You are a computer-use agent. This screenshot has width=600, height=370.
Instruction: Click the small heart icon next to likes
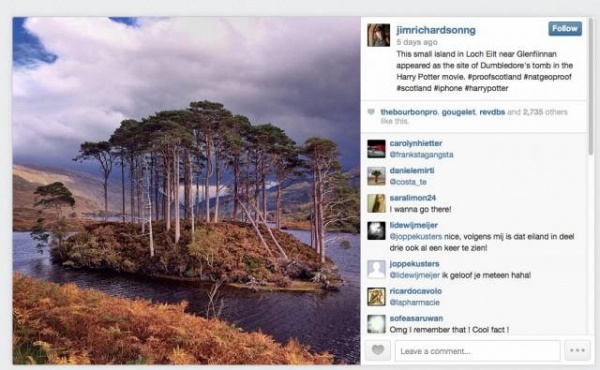[x=371, y=112]
